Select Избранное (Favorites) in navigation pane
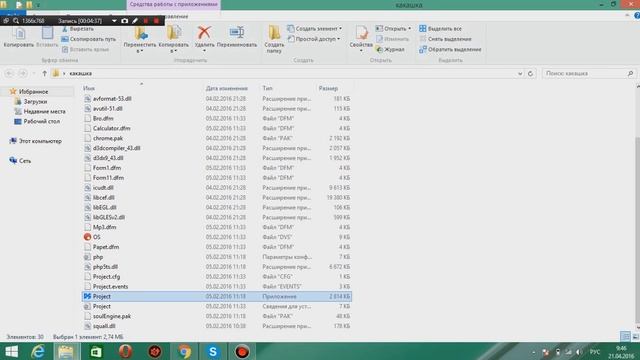The image size is (640, 360). [33, 91]
